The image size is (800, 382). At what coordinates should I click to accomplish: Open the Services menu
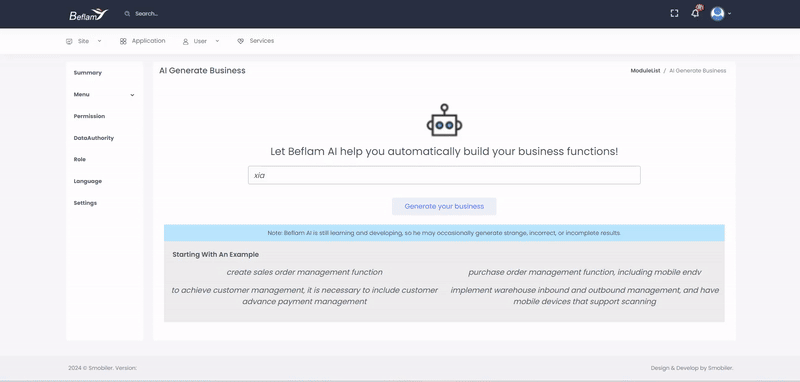click(262, 41)
